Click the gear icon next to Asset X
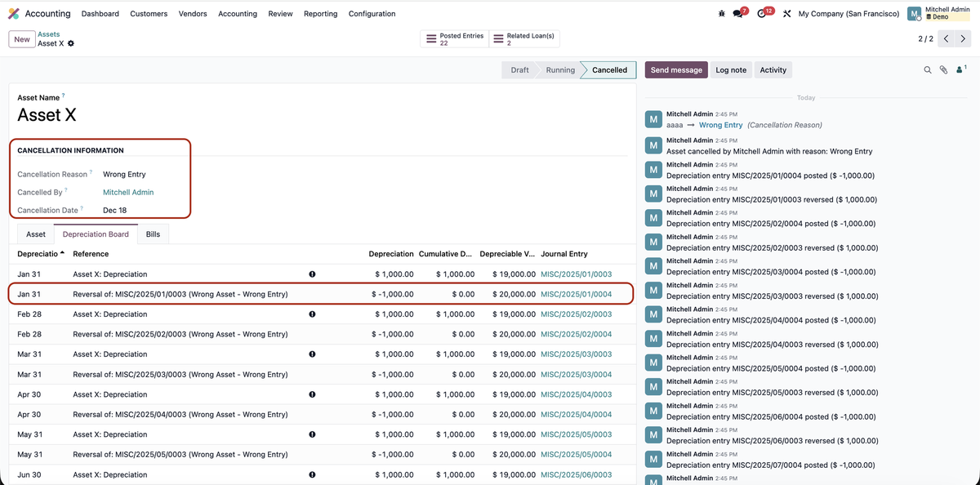Viewport: 980px width, 485px height. pyautogui.click(x=71, y=43)
